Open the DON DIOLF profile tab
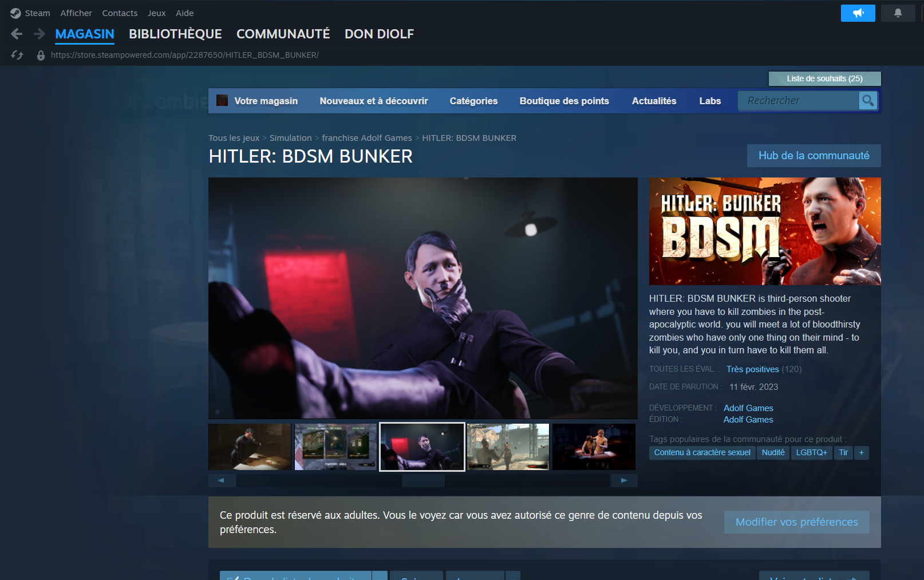This screenshot has height=580, width=924. click(379, 34)
